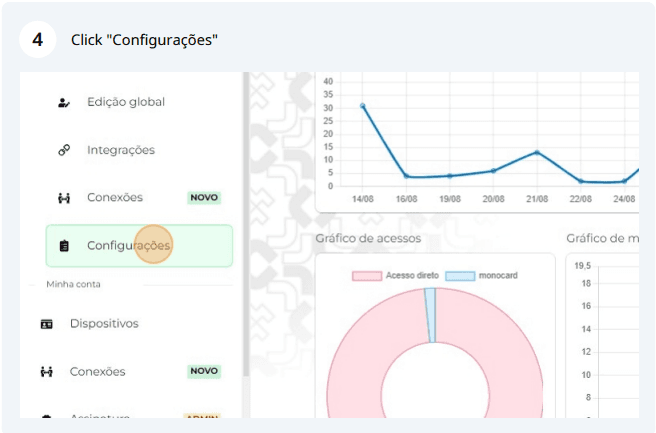Viewport: 656px width, 433px height.
Task: Click the blue monocard legend swatch
Action: [460, 276]
